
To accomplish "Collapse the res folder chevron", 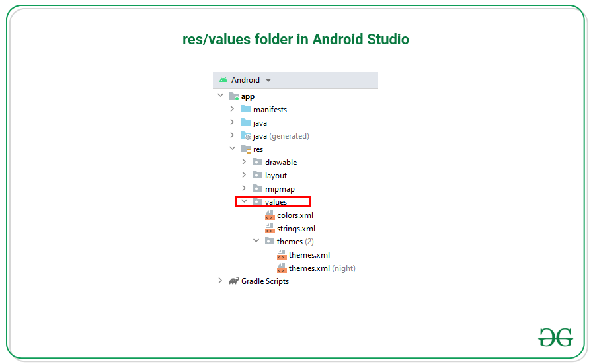I will (232, 149).
